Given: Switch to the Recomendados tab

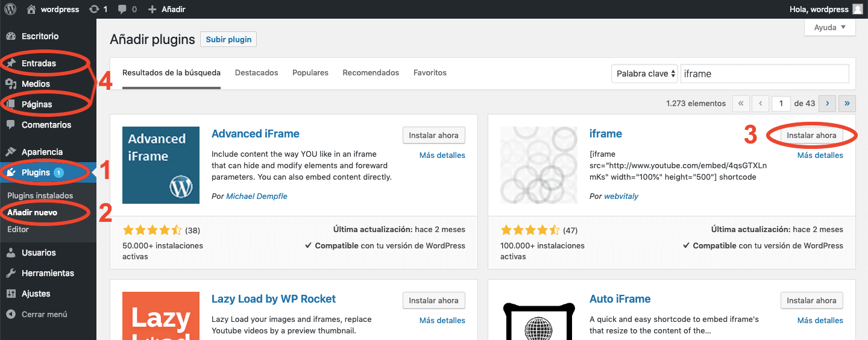Looking at the screenshot, I should (x=371, y=73).
